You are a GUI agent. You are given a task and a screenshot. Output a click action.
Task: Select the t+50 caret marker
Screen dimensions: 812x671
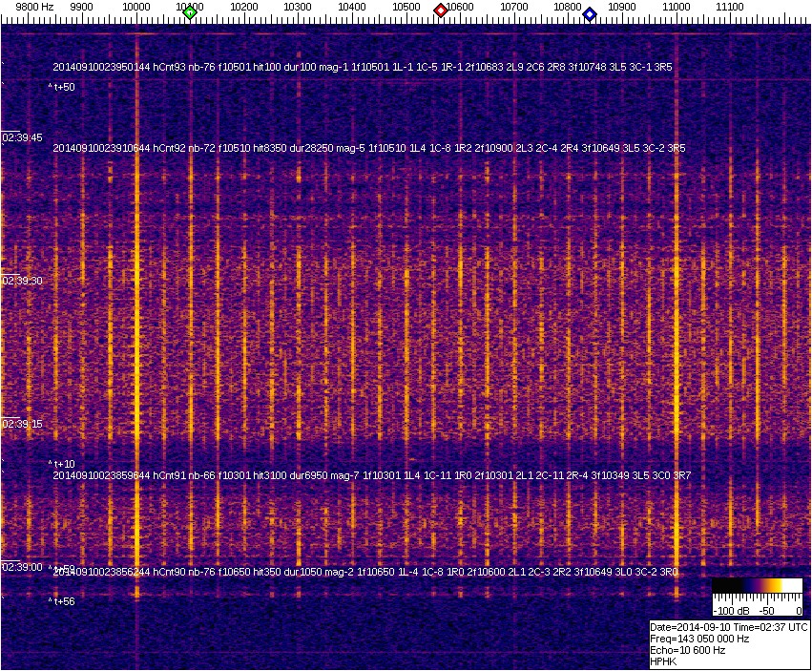click(62, 87)
